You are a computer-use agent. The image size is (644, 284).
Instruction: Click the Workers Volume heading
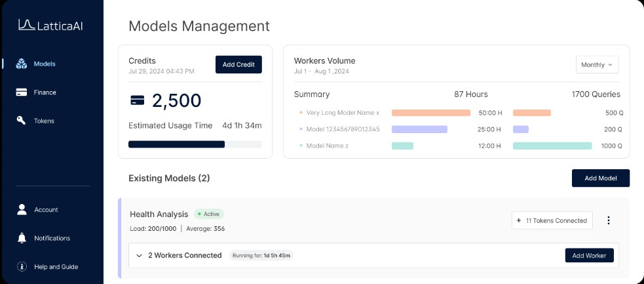pos(324,61)
